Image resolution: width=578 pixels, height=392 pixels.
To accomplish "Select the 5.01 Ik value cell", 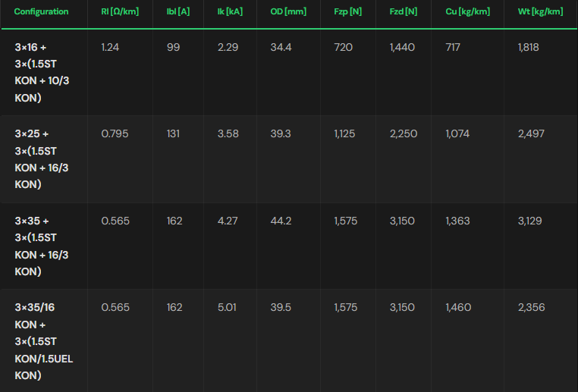I will [x=227, y=307].
